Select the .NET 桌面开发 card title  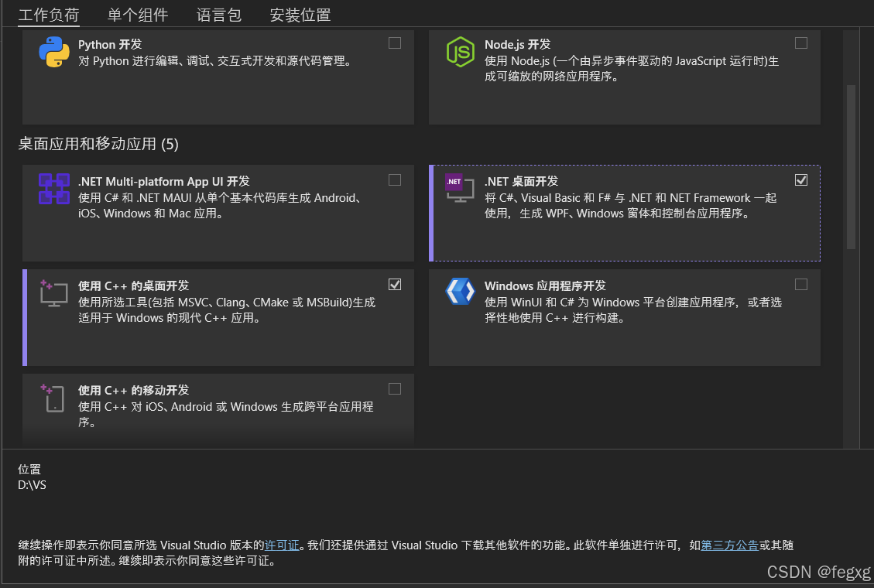521,182
